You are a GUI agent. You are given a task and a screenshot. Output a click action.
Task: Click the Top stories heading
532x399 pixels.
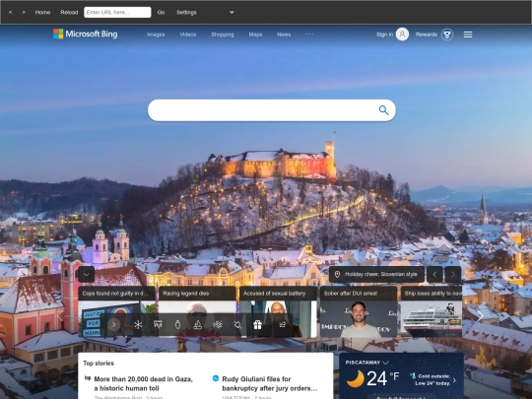point(99,363)
